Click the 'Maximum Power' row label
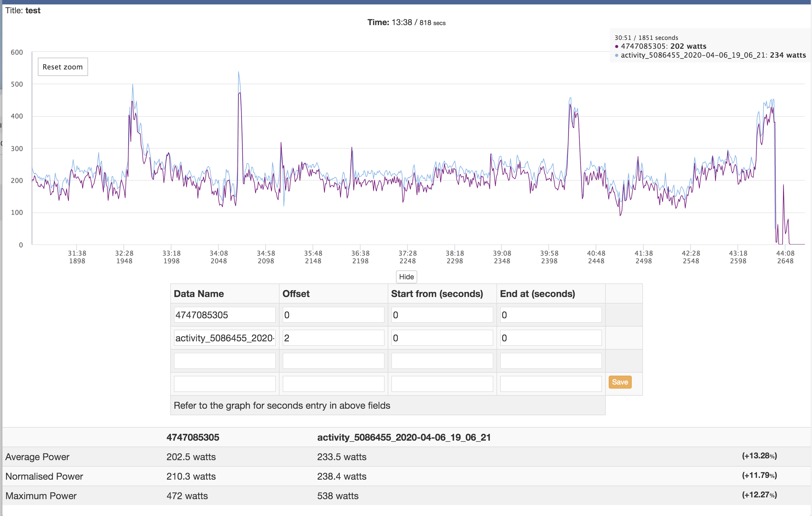Viewport: 812px width, 516px height. tap(41, 496)
